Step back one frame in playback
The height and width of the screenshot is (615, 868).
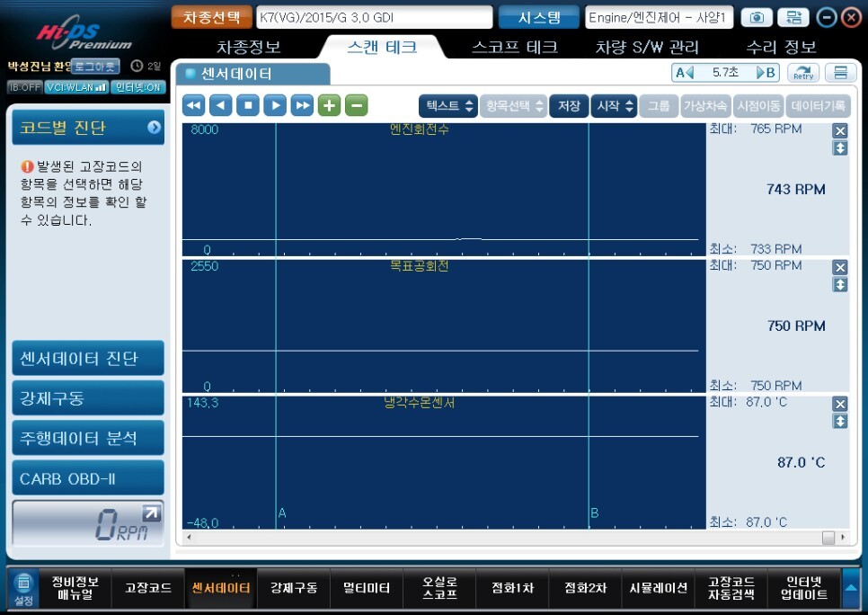(221, 105)
